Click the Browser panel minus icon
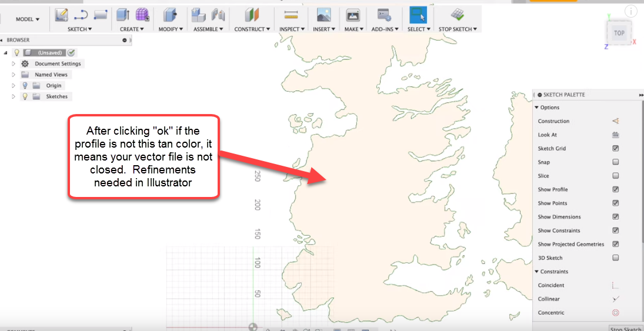This screenshot has height=331, width=644. click(x=125, y=40)
